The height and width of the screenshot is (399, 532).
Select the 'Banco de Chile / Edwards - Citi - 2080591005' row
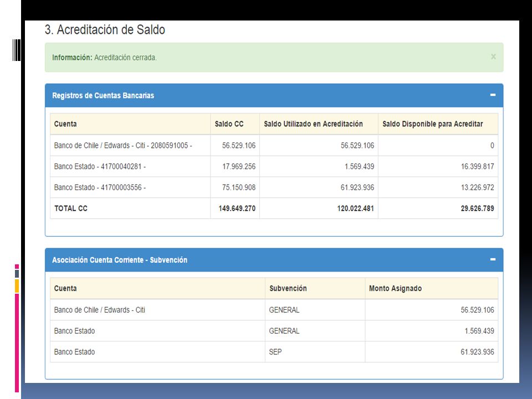click(x=274, y=146)
